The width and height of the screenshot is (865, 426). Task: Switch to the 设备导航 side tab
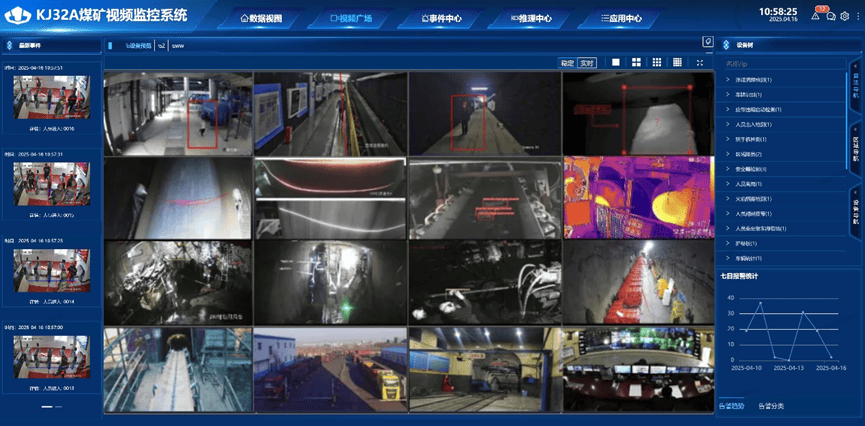(856, 212)
